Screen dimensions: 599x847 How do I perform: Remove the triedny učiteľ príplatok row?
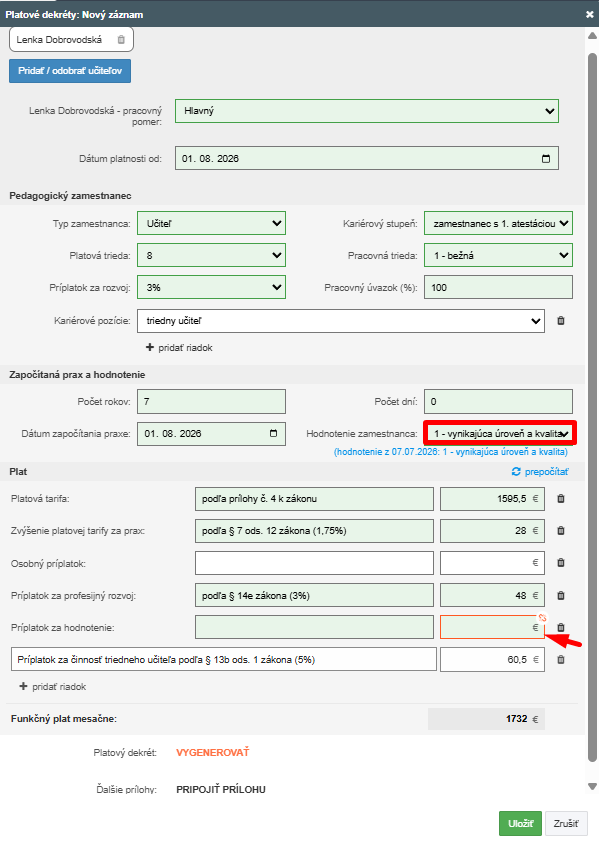click(561, 660)
